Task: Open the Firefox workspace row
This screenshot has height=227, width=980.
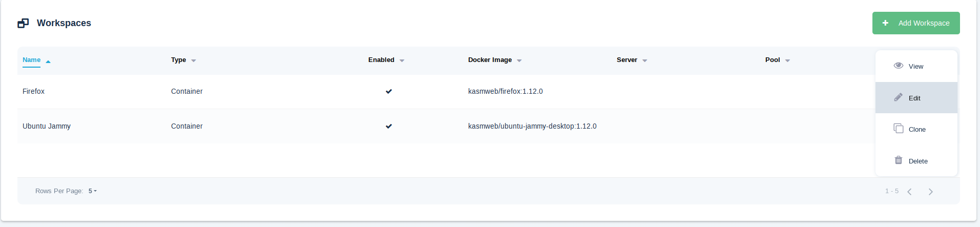Action: [x=34, y=91]
